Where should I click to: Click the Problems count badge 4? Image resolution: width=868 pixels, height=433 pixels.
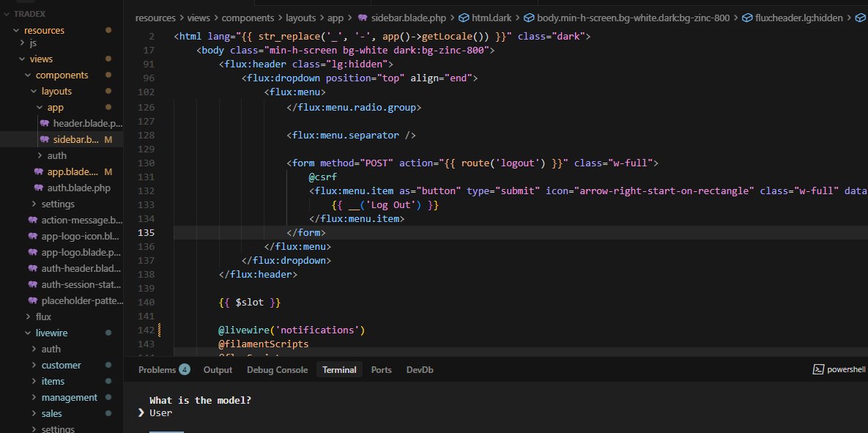[x=185, y=369]
